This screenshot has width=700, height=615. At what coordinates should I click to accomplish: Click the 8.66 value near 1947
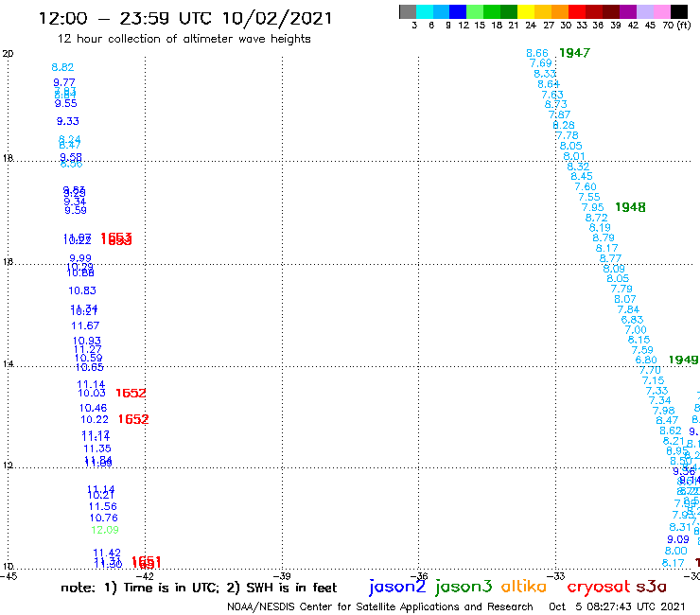coord(537,54)
